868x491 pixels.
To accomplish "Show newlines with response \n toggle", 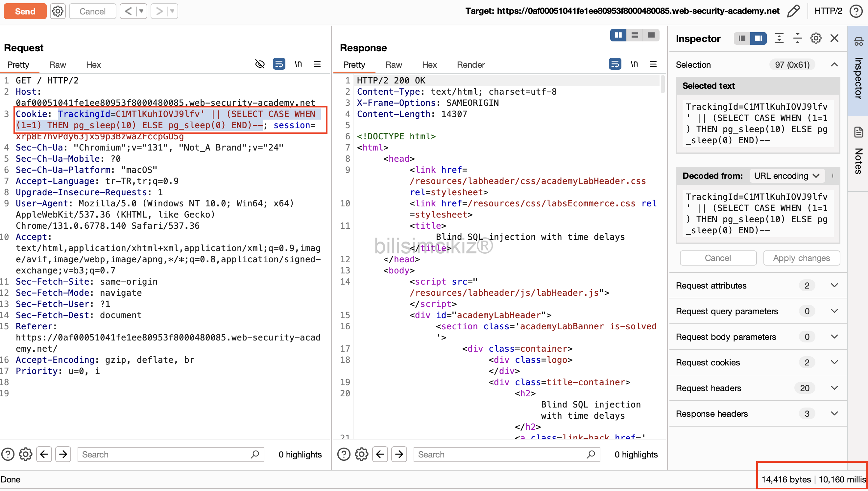I will pyautogui.click(x=634, y=64).
